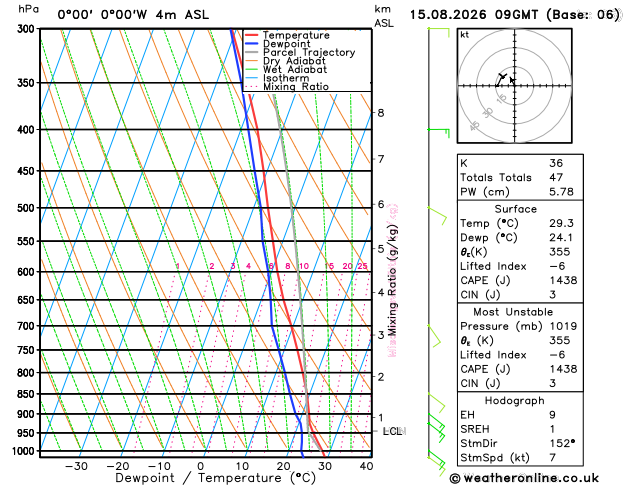Click the SREH value 1

click(552, 429)
